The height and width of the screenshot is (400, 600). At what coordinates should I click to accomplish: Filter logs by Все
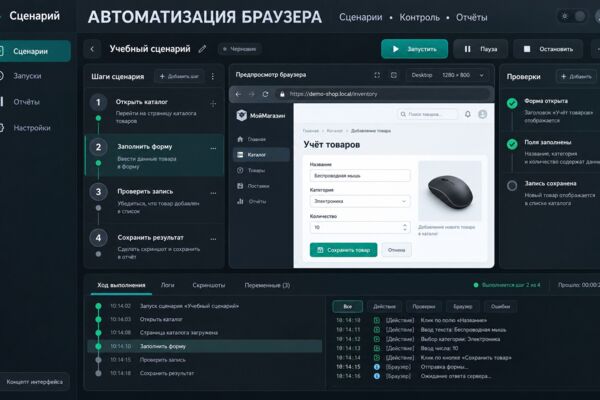347,307
